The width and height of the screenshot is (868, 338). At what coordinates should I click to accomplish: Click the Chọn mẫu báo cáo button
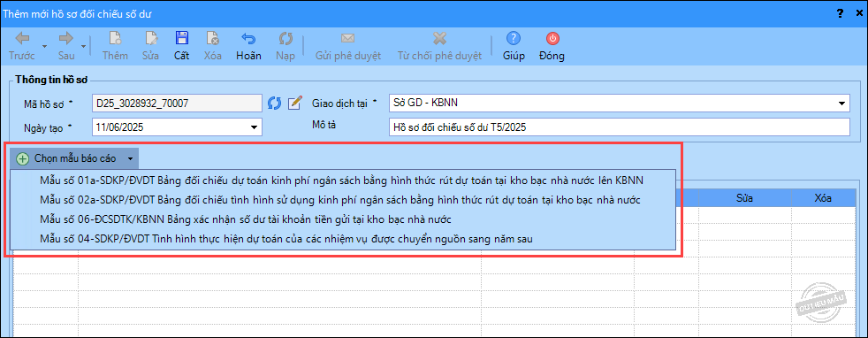(x=75, y=158)
